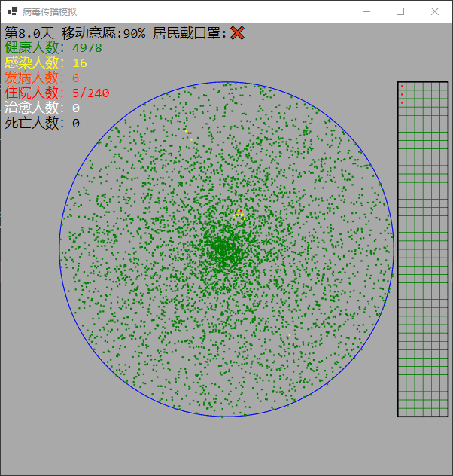Click the app icon in title bar
The image size is (453, 476).
tap(13, 11)
